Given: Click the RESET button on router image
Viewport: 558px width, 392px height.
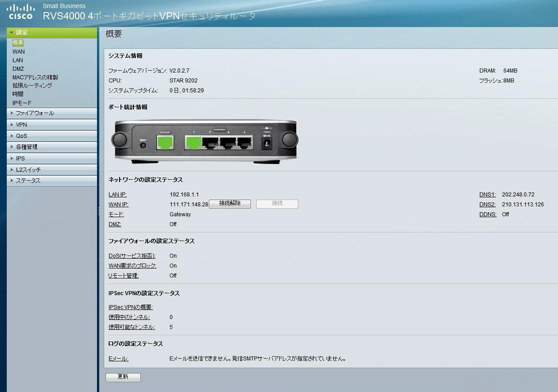Looking at the screenshot, I should pyautogui.click(x=143, y=146).
